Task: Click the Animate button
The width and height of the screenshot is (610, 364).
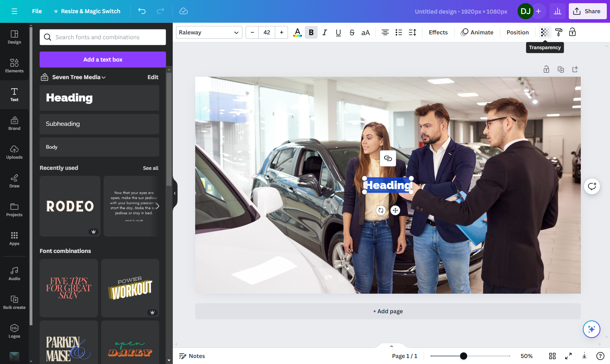Action: (x=477, y=32)
